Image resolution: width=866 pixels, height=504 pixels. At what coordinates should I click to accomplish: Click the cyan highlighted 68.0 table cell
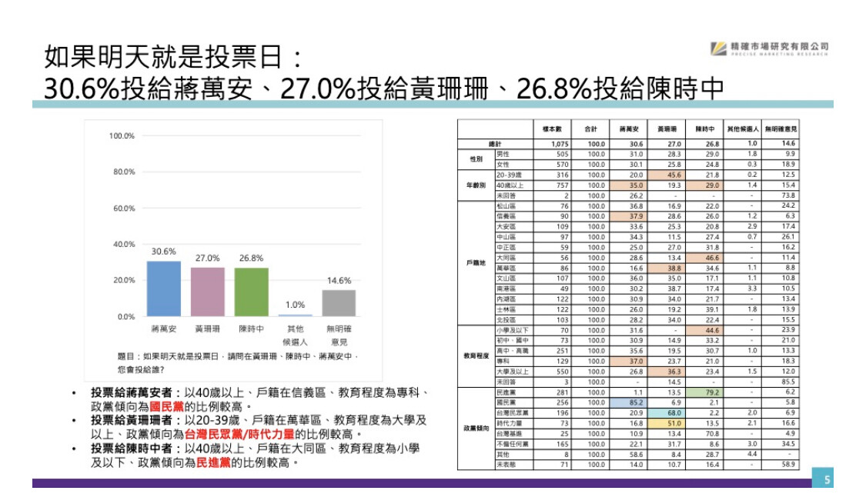[674, 412]
